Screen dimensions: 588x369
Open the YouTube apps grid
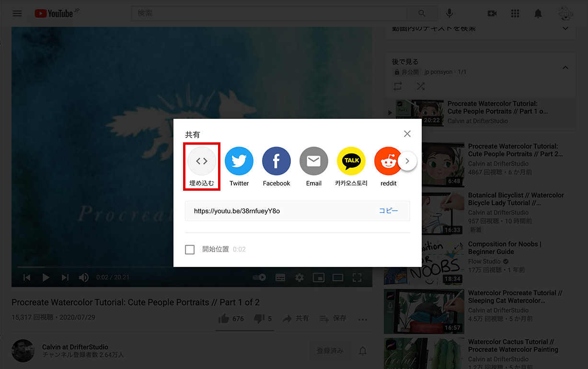tap(515, 13)
